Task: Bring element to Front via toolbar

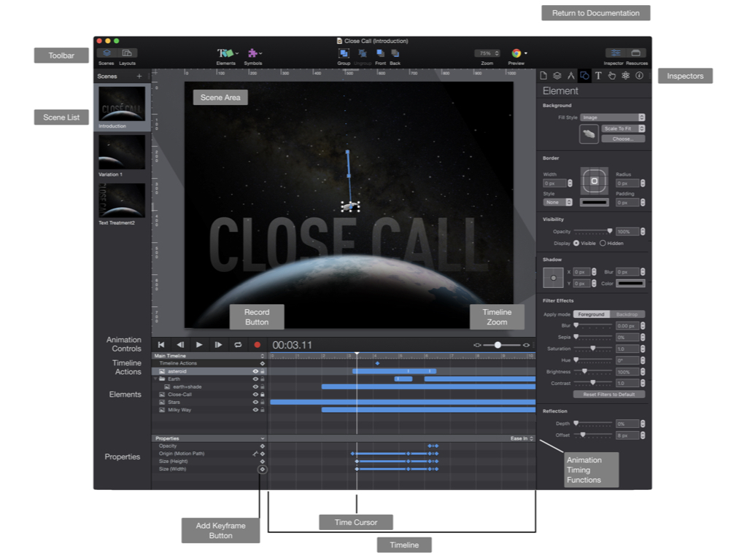Action: point(380,53)
